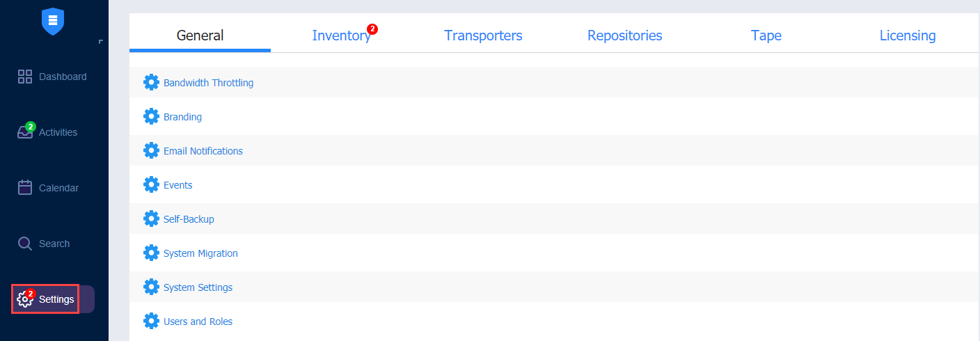The width and height of the screenshot is (980, 341).
Task: Open the System Migration link
Action: [x=200, y=253]
